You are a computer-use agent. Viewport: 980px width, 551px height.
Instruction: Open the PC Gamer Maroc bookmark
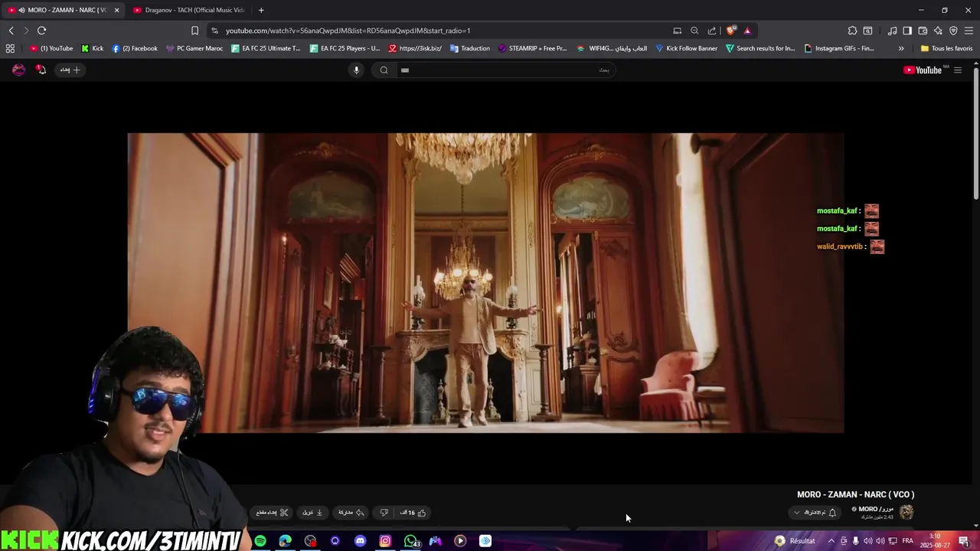tap(194, 48)
